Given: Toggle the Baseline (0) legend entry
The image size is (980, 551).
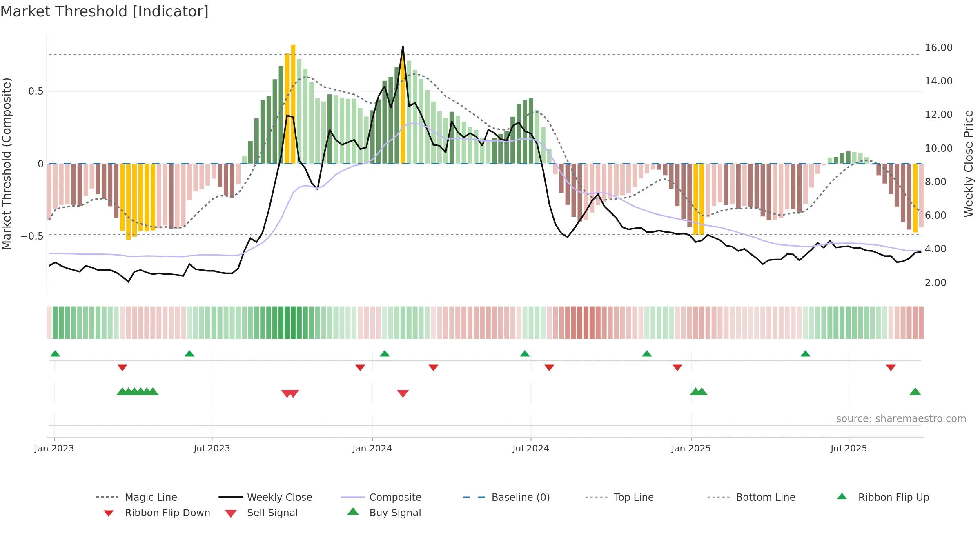Looking at the screenshot, I should pos(506,497).
